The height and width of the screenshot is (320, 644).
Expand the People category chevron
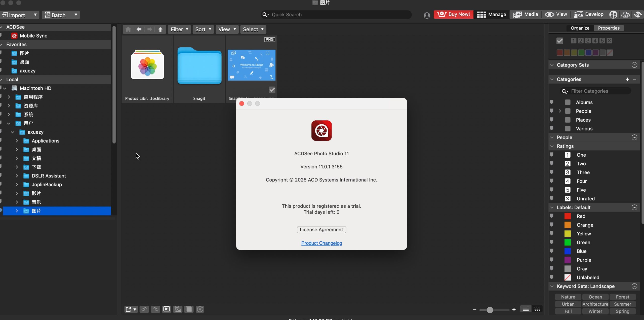click(560, 111)
